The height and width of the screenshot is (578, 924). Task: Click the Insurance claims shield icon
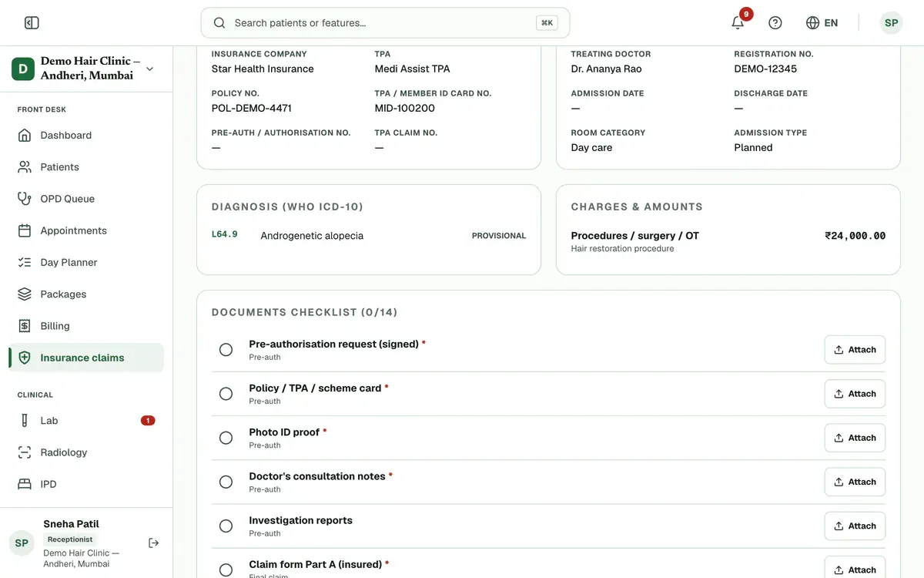tap(25, 358)
